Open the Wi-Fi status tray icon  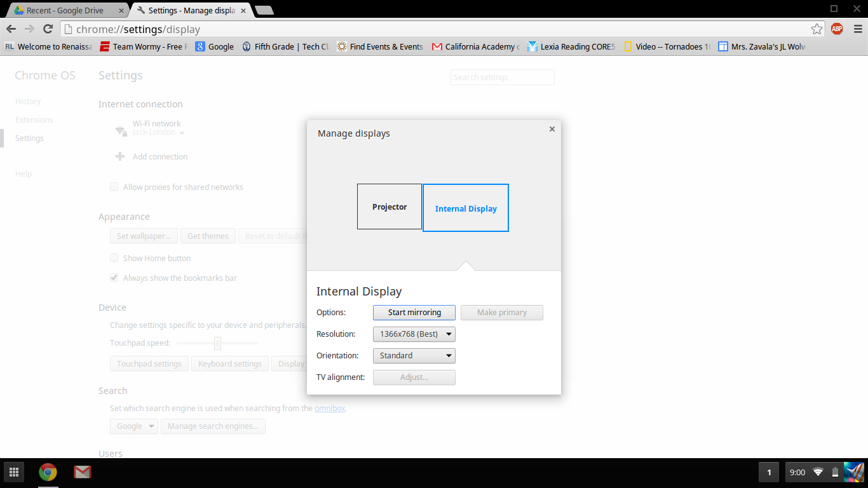[x=818, y=472]
